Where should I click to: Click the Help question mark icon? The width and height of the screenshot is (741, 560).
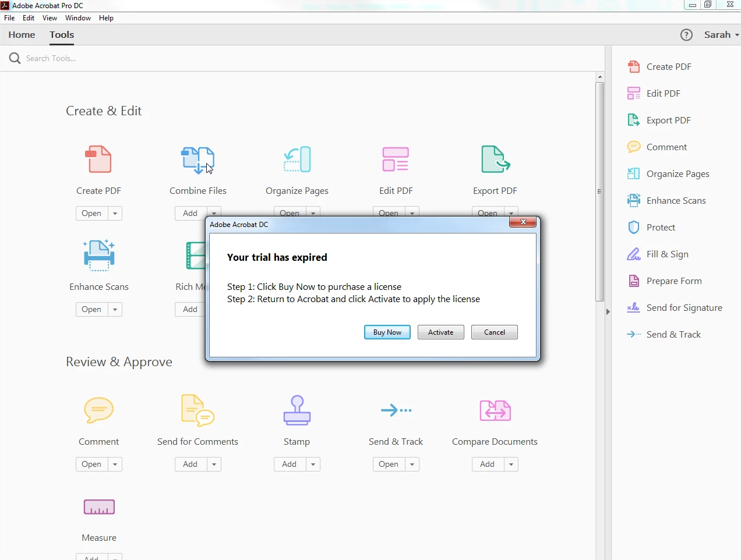687,35
